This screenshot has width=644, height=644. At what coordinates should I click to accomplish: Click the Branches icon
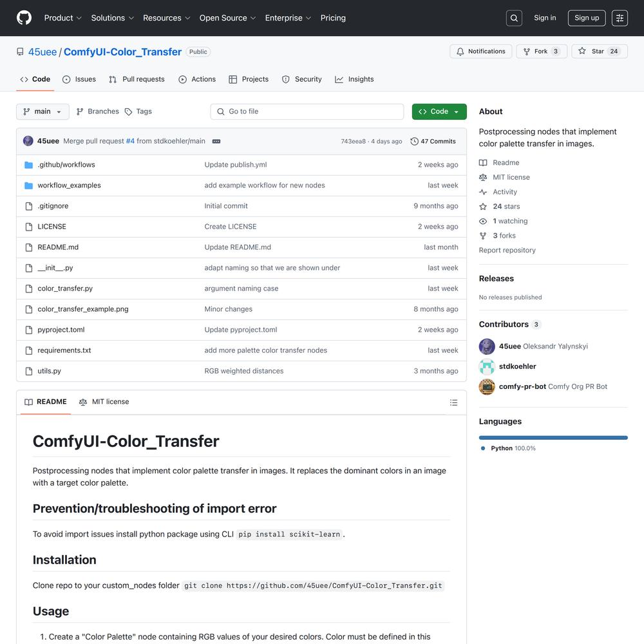(80, 111)
